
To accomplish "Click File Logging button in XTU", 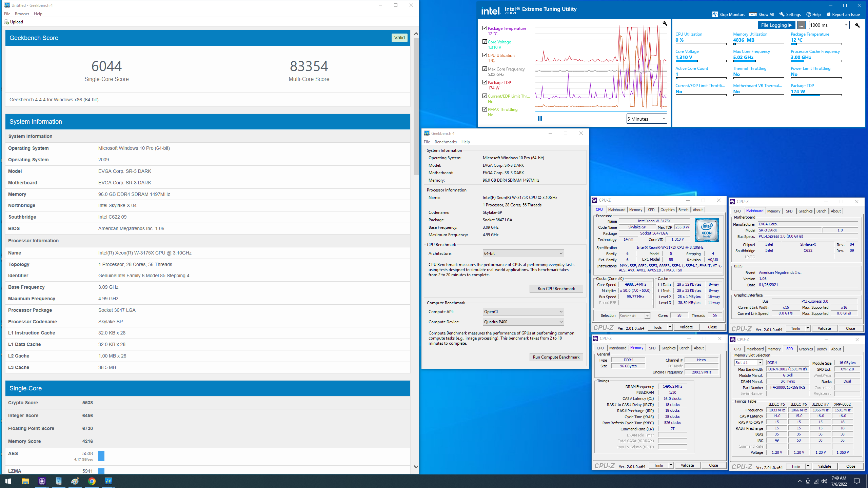I will coord(776,25).
